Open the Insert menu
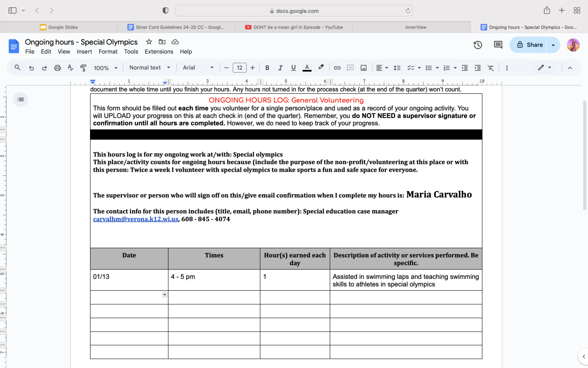 pos(85,52)
